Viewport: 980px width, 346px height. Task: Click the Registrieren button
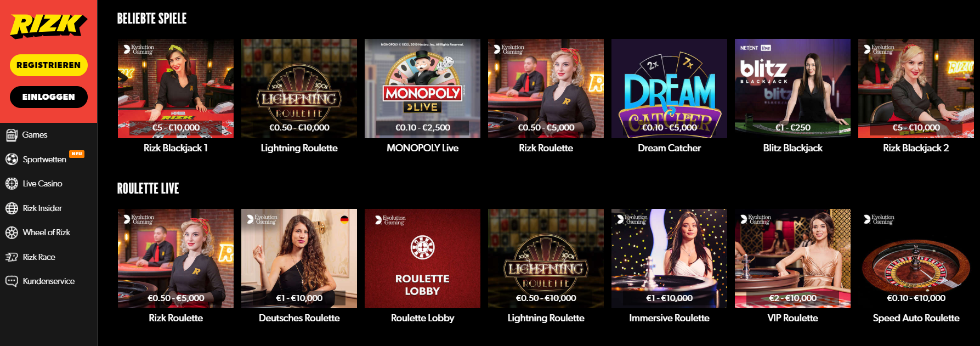coord(49,65)
